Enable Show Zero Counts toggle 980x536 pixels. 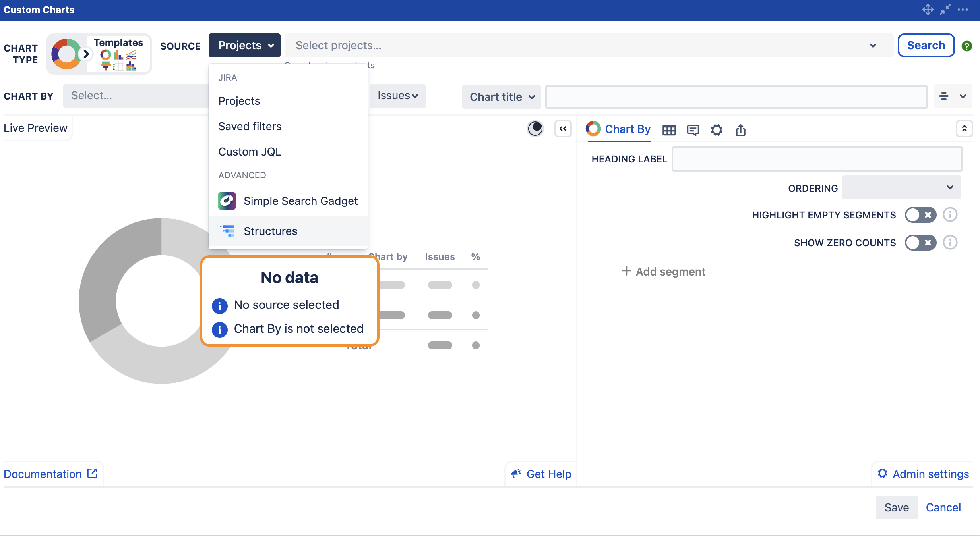tap(920, 243)
